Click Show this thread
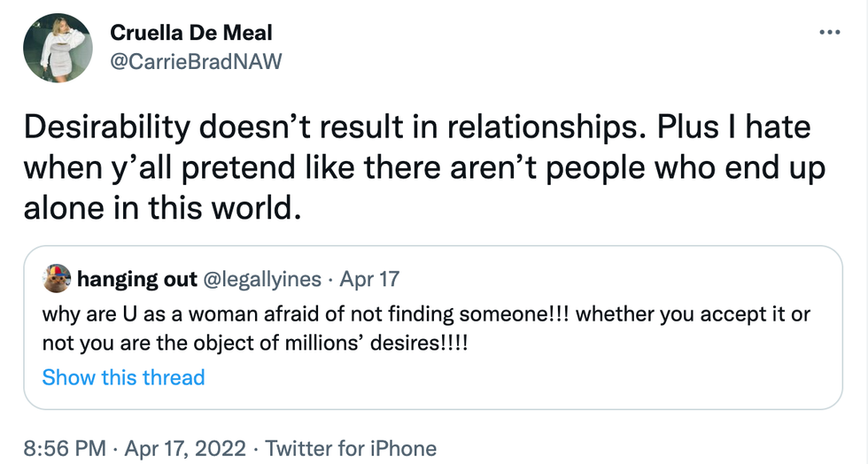Viewport: 868px width, 464px height. pos(123,377)
